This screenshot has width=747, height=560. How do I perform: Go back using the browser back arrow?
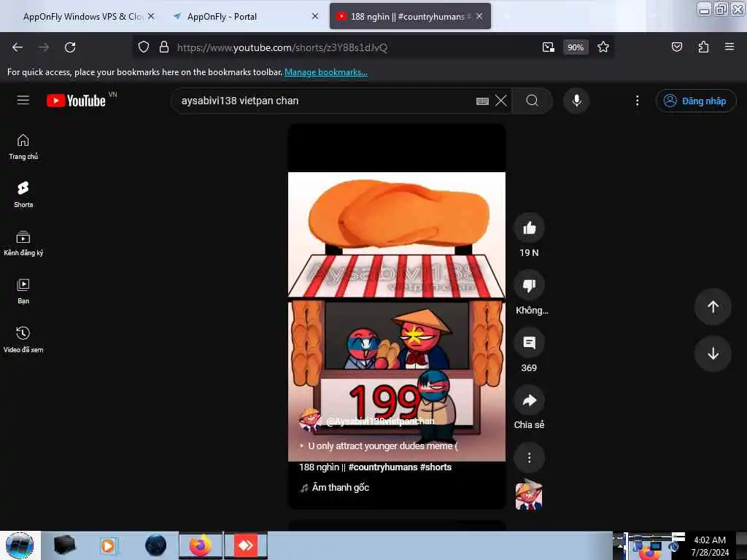(18, 47)
